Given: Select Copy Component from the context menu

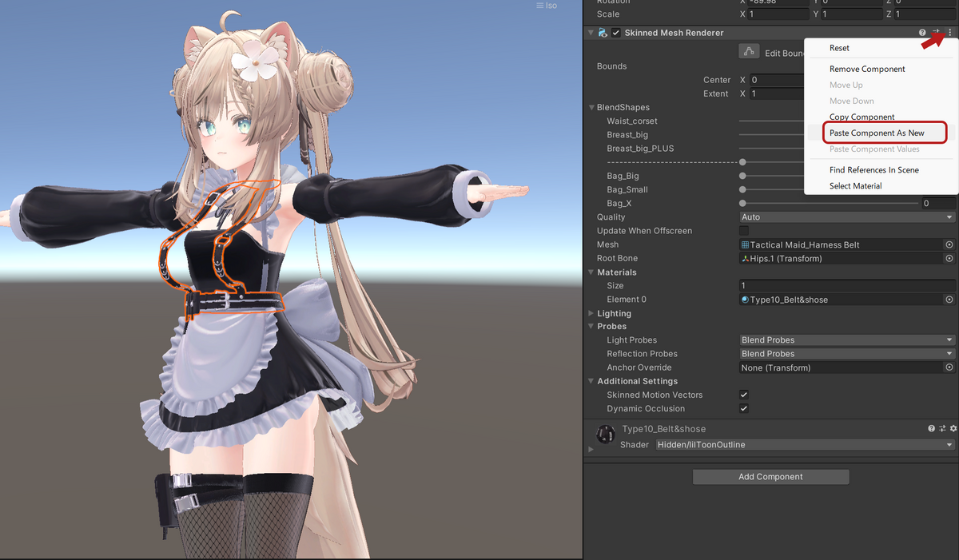Looking at the screenshot, I should 861,116.
